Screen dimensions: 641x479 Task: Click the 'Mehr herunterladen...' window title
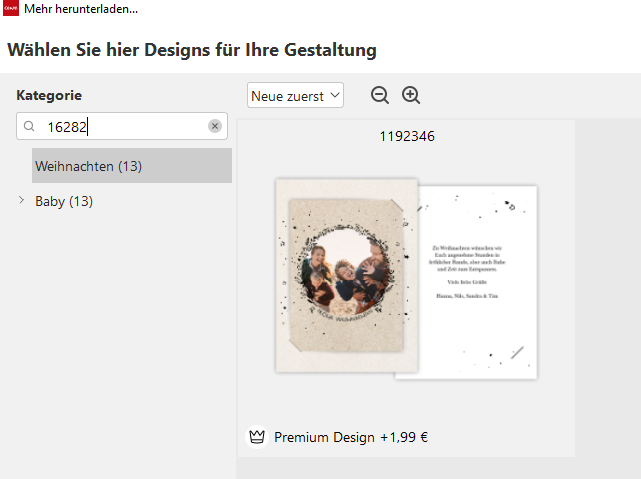click(81, 9)
